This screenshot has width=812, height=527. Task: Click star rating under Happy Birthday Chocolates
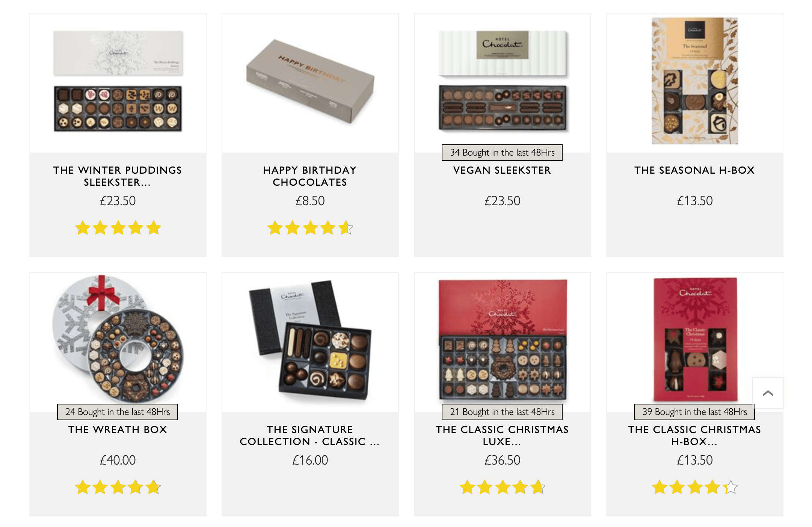pyautogui.click(x=310, y=228)
